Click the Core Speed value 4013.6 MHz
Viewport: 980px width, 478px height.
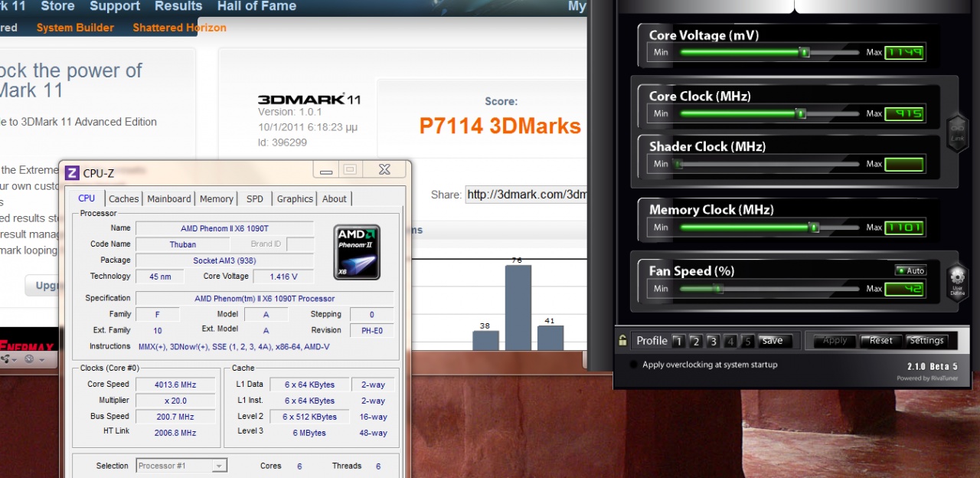pos(174,385)
